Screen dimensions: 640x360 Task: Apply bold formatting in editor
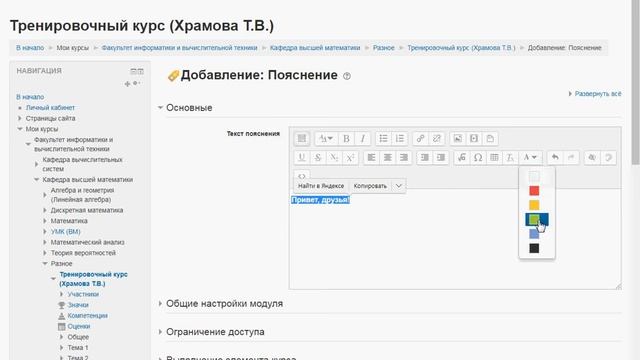[x=346, y=139]
